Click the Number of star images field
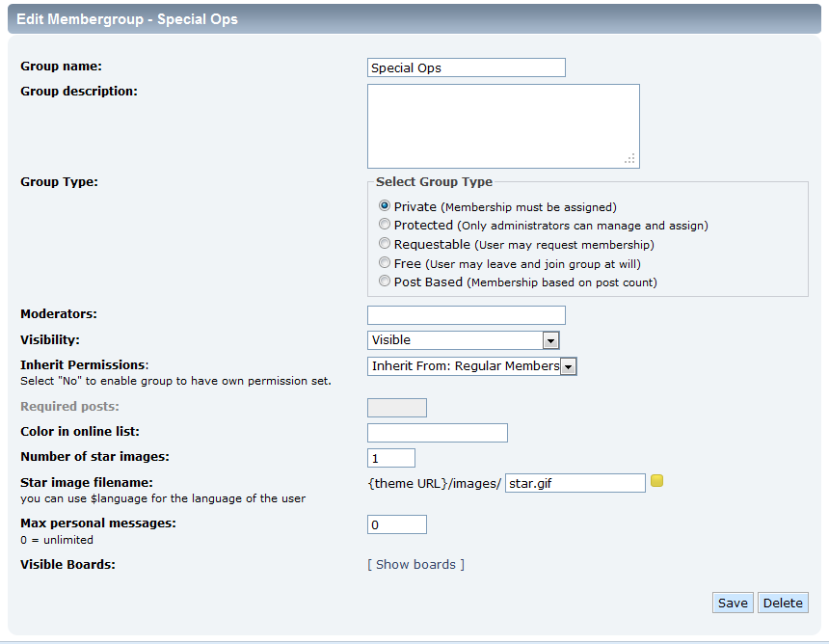This screenshot has width=829, height=644. (391, 458)
